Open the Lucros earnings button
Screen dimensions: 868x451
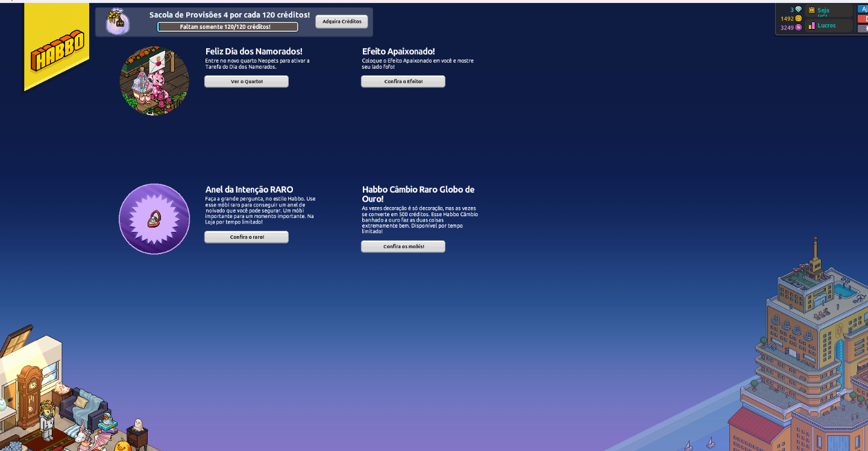point(829,25)
